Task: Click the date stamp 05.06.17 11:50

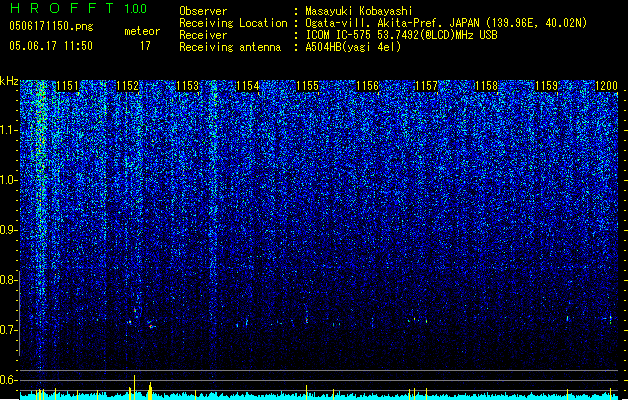Action: [x=51, y=46]
